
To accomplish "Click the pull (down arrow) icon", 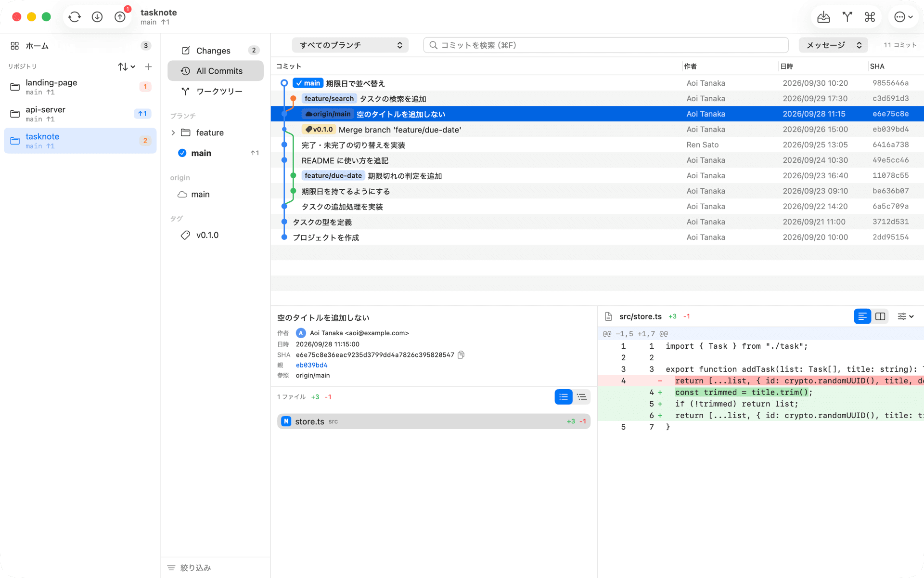I will pos(97,17).
